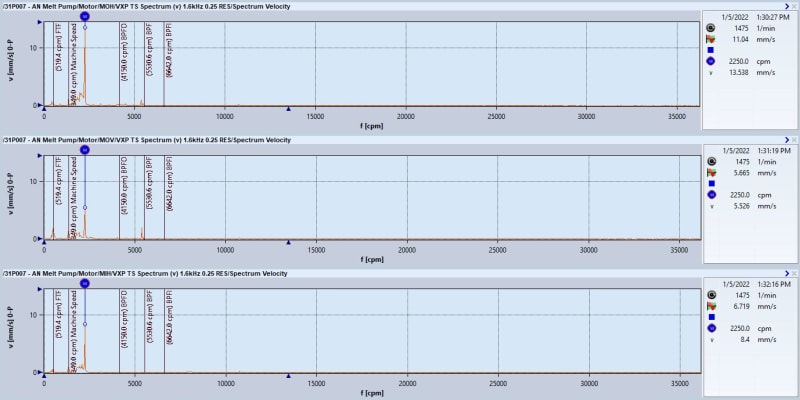
Task: Expand the MIH spectrum info panel chevron
Action: click(x=787, y=273)
